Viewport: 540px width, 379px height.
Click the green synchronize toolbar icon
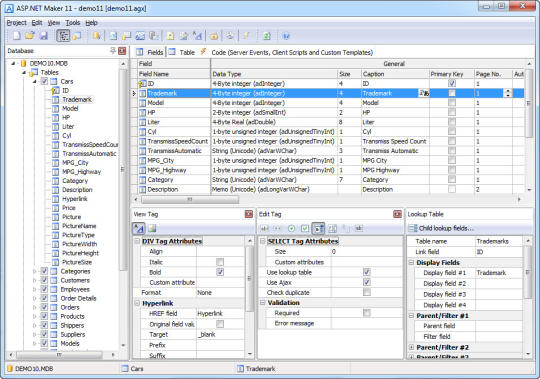pyautogui.click(x=267, y=35)
